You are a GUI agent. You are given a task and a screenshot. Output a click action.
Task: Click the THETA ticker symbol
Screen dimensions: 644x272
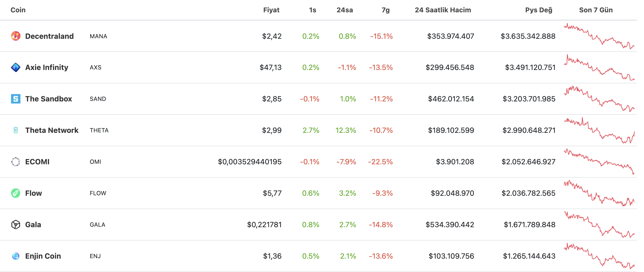[x=99, y=130]
